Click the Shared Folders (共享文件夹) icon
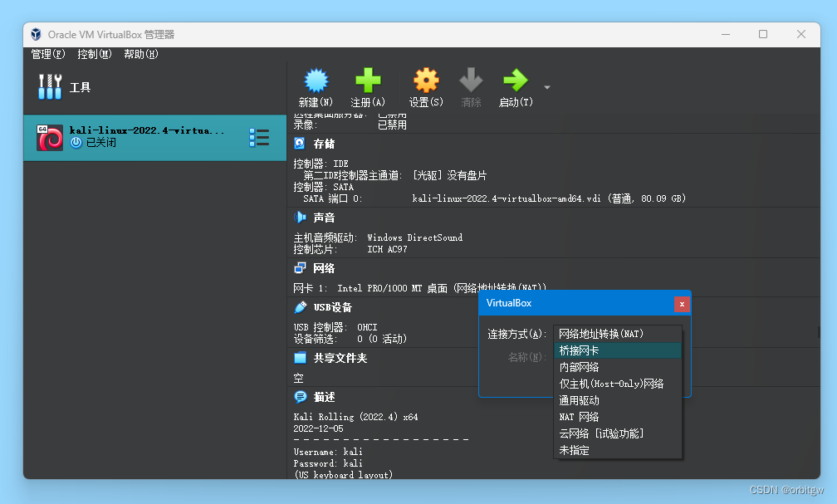The image size is (837, 504). pos(300,358)
